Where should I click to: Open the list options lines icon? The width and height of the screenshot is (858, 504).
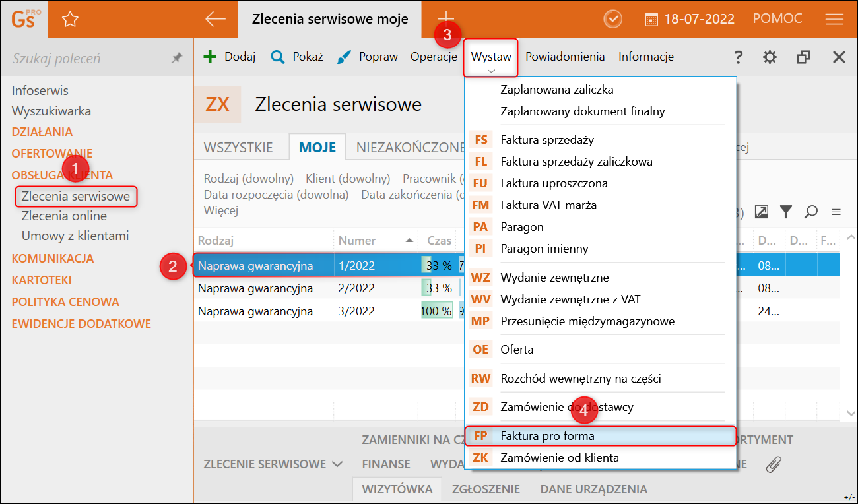[x=836, y=212]
